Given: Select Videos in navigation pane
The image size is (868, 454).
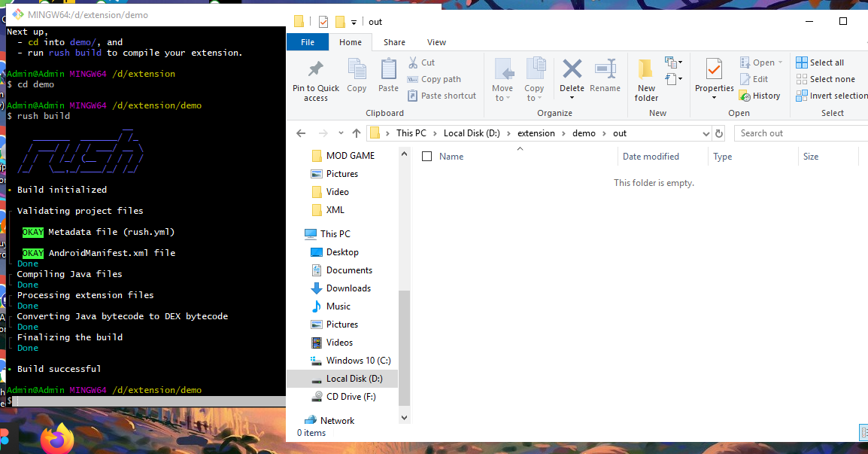Looking at the screenshot, I should [332, 343].
